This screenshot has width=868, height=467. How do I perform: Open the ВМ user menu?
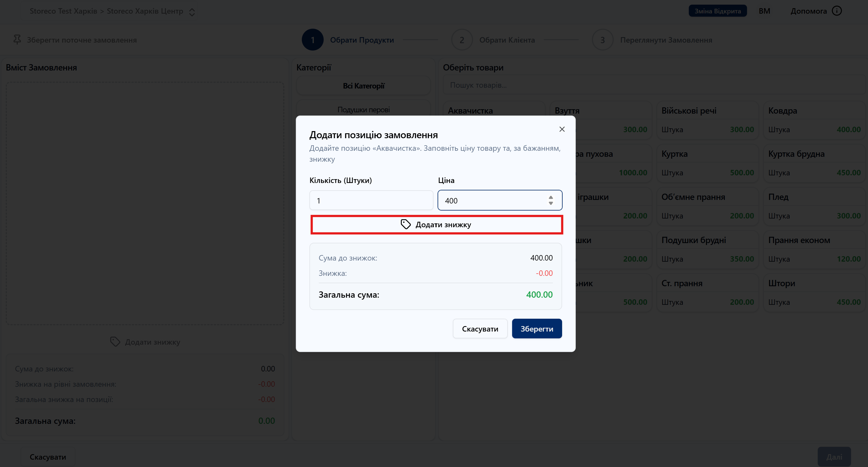tap(764, 11)
